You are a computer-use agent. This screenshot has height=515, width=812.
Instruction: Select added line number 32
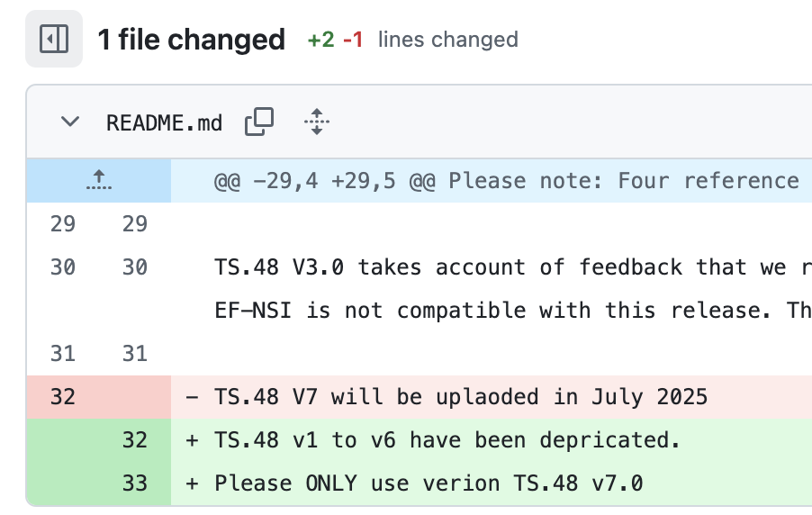click(135, 440)
